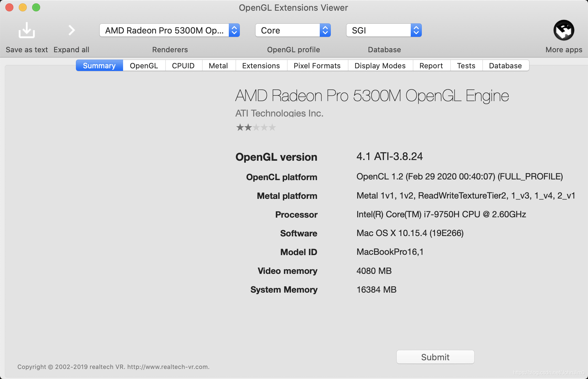Click the 'ATI Technologies Inc.' vendor text
588x379 pixels.
tap(279, 113)
